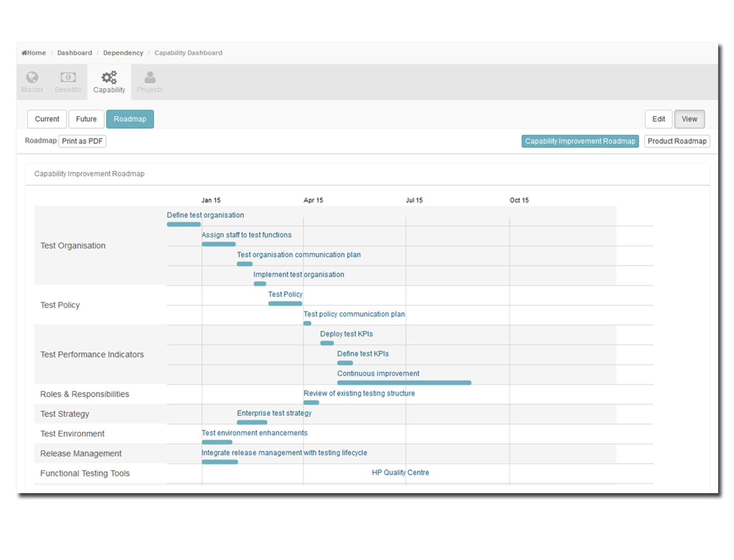Click the View mode button
The width and height of the screenshot is (734, 560).
pos(689,119)
